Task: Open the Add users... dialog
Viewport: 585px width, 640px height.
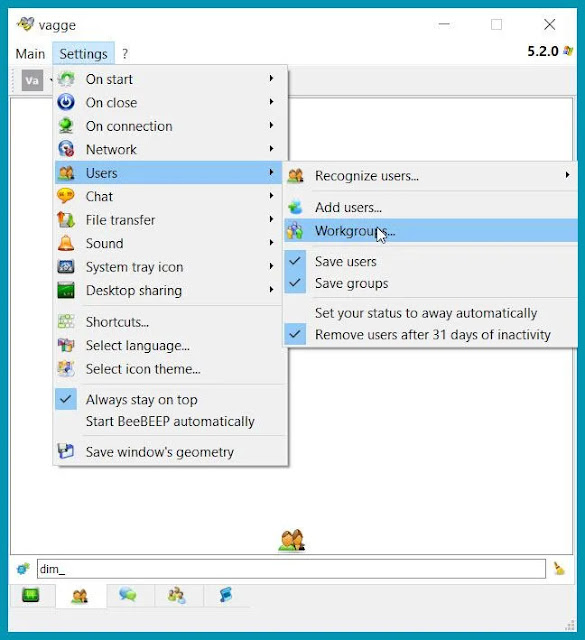Action: (431, 207)
